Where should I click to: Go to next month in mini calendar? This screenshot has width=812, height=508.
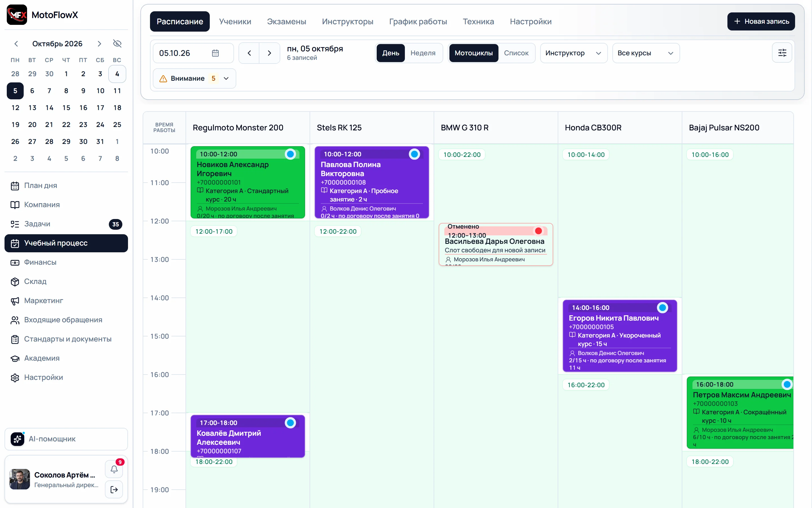click(x=99, y=44)
